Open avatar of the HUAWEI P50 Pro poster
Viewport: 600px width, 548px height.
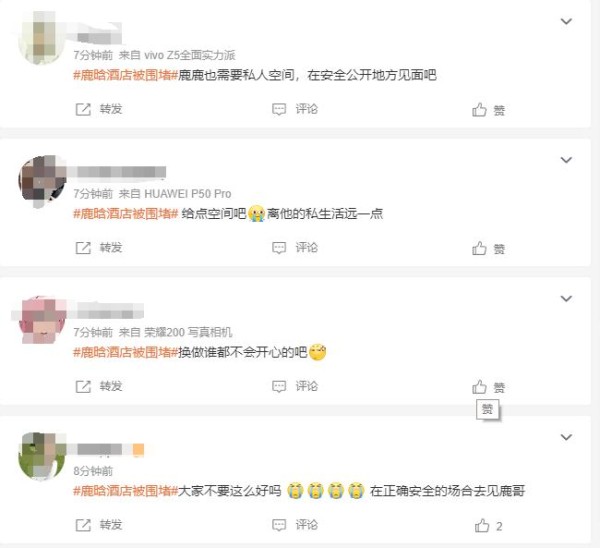tap(42, 181)
